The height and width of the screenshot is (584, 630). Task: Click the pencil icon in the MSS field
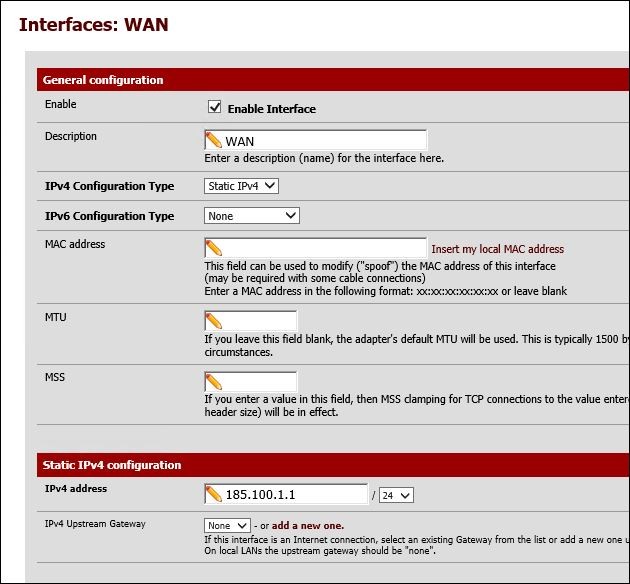click(x=213, y=382)
